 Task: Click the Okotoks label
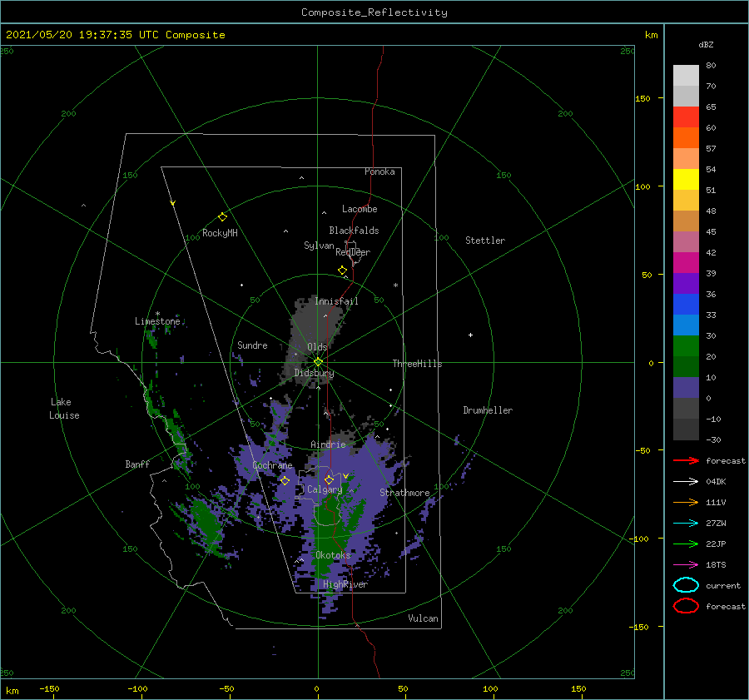[333, 554]
